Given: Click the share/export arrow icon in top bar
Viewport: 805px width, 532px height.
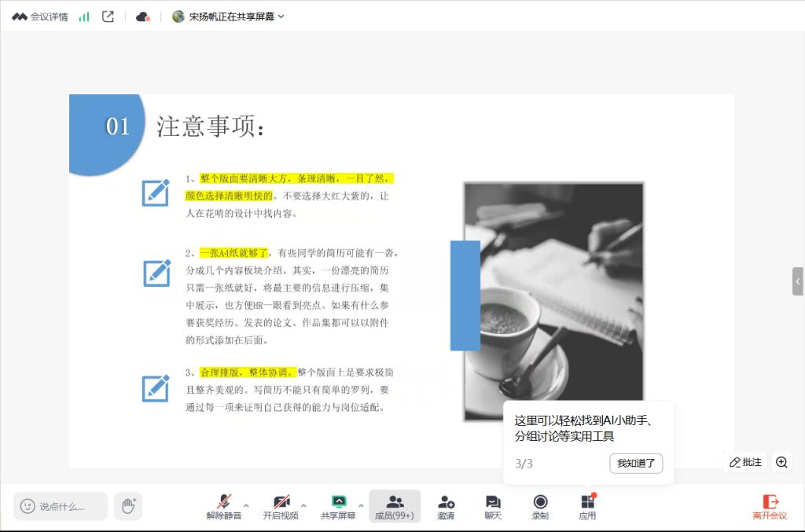Looking at the screenshot, I should click(x=108, y=17).
